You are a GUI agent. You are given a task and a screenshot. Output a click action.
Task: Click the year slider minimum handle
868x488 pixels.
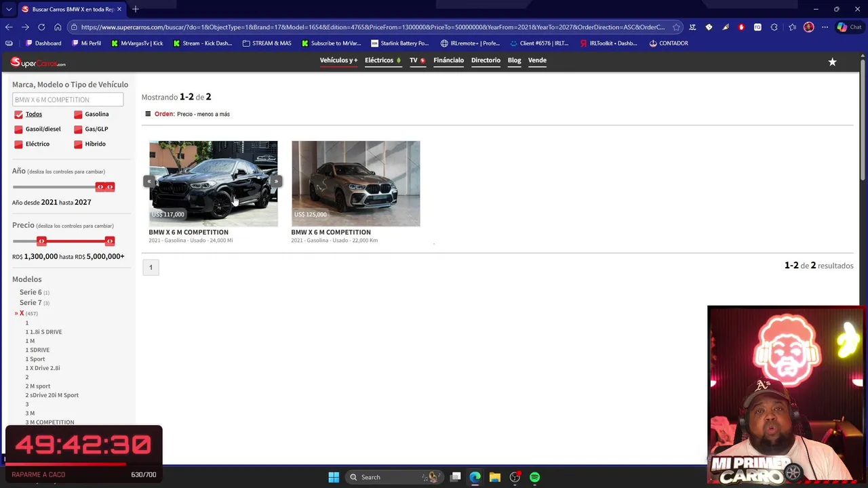click(x=100, y=187)
